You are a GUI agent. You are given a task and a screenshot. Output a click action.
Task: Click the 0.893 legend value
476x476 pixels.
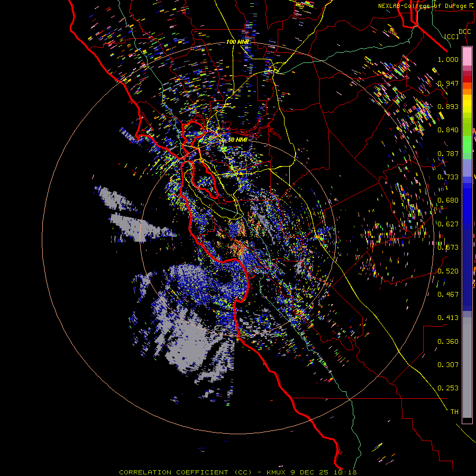[x=448, y=106]
